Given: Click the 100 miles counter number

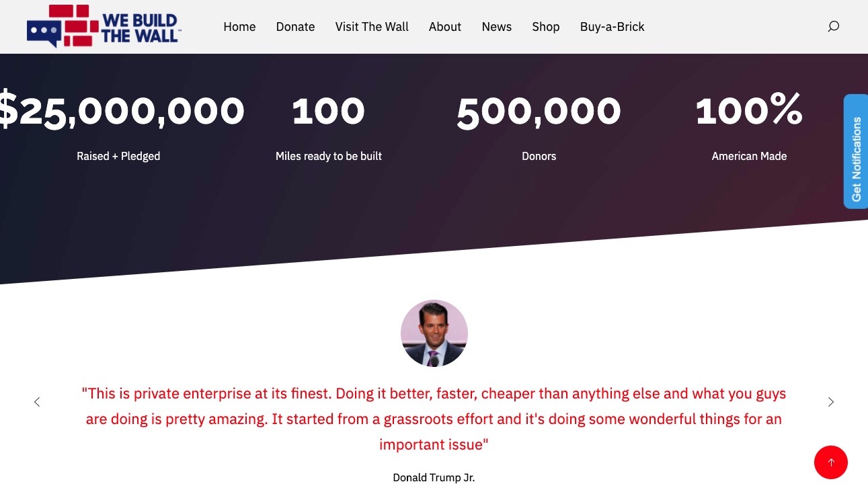Looking at the screenshot, I should click(x=329, y=111).
